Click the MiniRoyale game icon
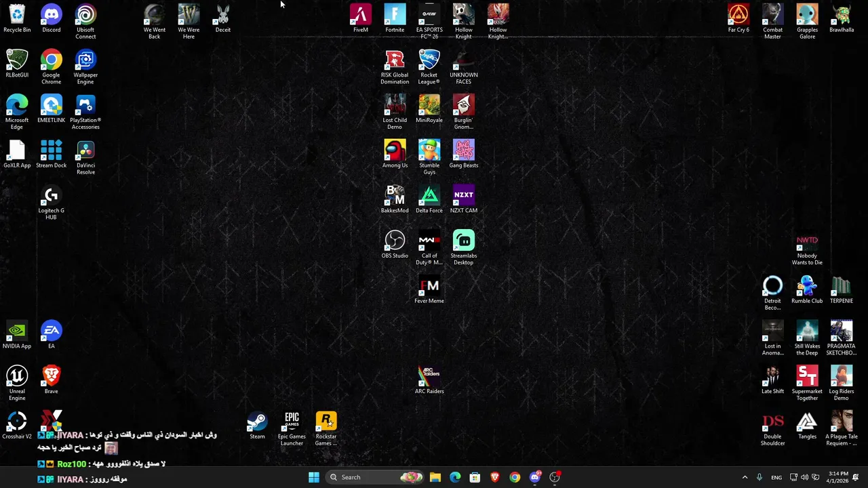Viewport: 868px width, 488px height. pyautogui.click(x=429, y=109)
